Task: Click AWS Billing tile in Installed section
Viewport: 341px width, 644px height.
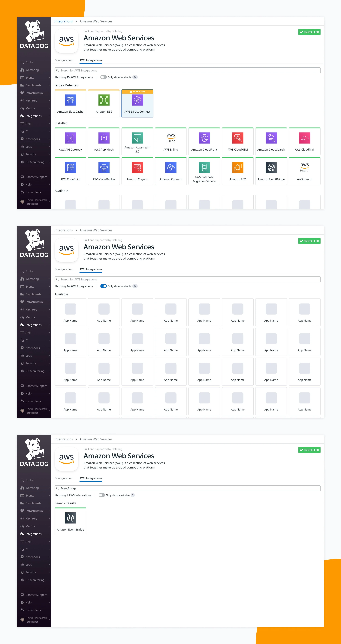Action: [171, 142]
